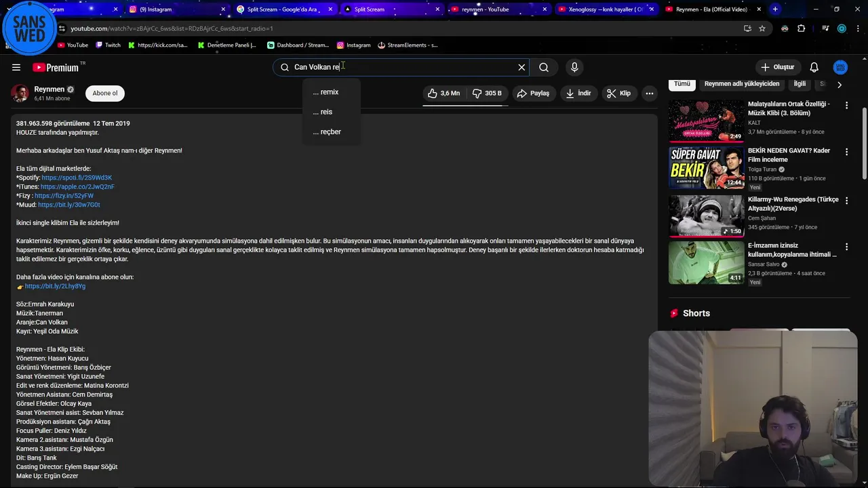
Task: Download the video with İndir
Action: [578, 94]
